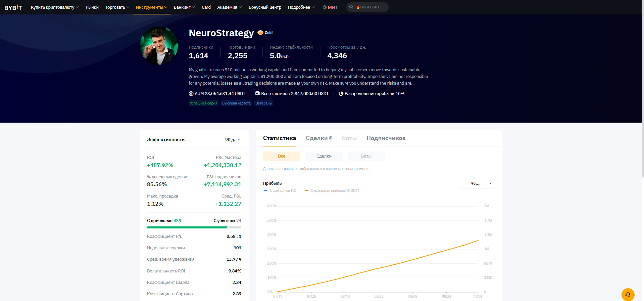Select the Сделки filter pill
Viewport: 644px width, 301px height.
[324, 156]
